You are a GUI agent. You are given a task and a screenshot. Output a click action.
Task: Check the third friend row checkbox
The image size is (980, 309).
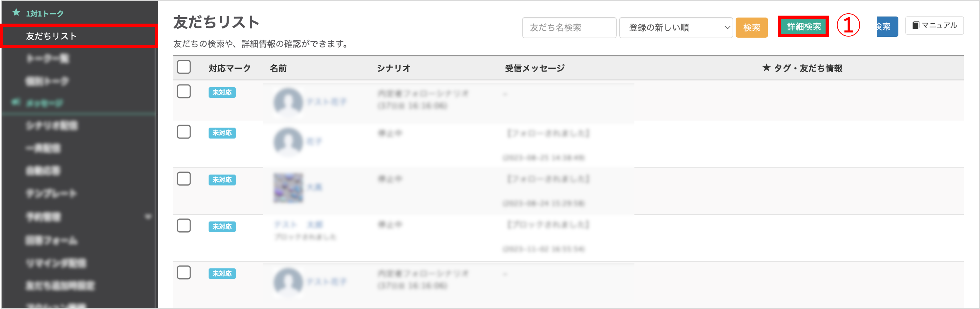[x=184, y=179]
